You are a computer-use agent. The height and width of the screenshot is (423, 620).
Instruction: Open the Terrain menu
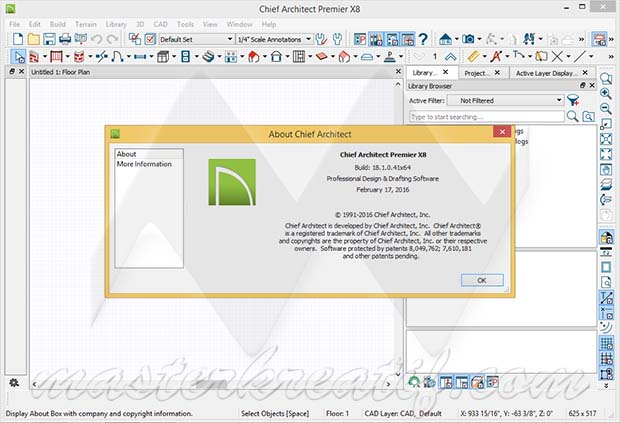[x=86, y=24]
